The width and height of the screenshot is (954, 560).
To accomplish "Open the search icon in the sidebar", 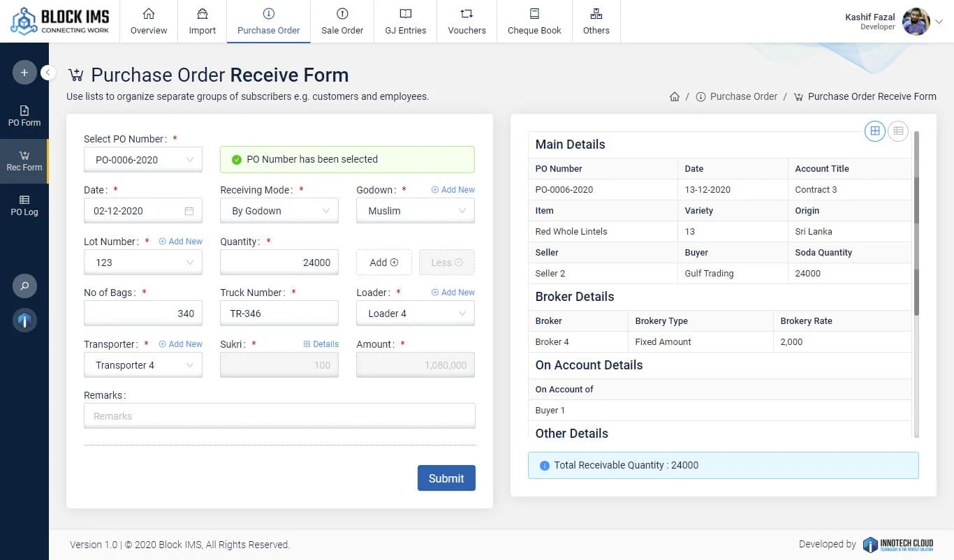I will click(x=24, y=286).
